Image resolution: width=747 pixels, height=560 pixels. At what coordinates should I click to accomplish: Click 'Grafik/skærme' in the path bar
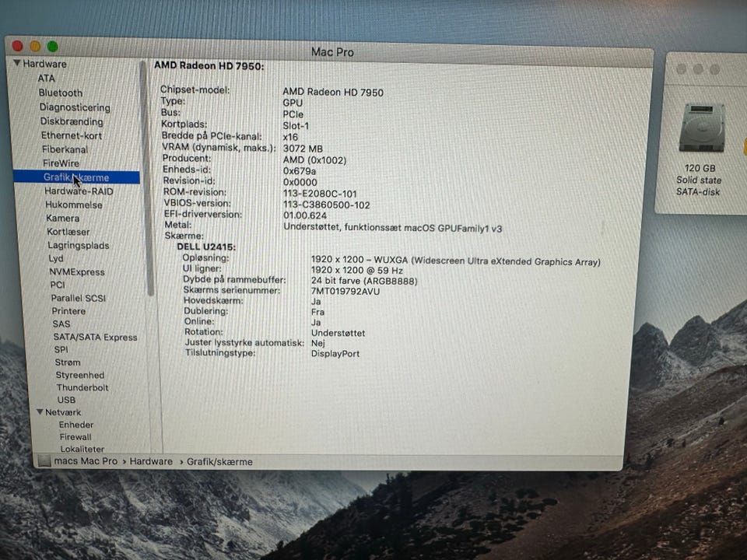pyautogui.click(x=219, y=462)
